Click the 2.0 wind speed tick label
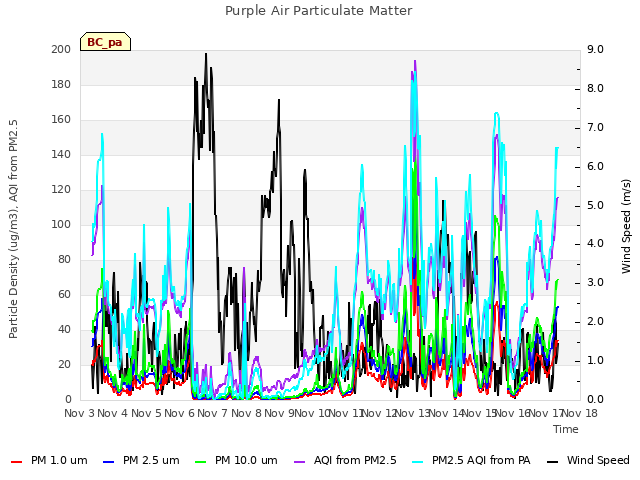Viewport: 640px width, 480px height. [595, 322]
